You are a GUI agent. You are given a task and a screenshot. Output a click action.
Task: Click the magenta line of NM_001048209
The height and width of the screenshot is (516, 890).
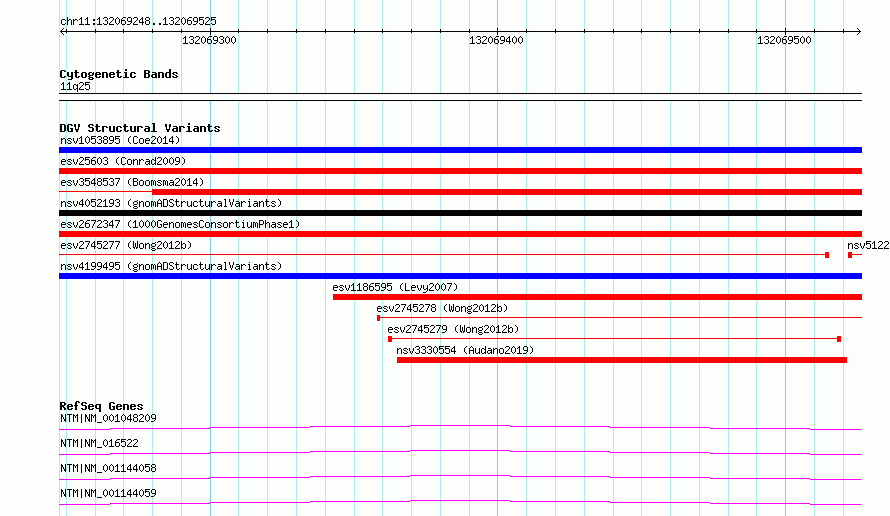pyautogui.click(x=460, y=426)
